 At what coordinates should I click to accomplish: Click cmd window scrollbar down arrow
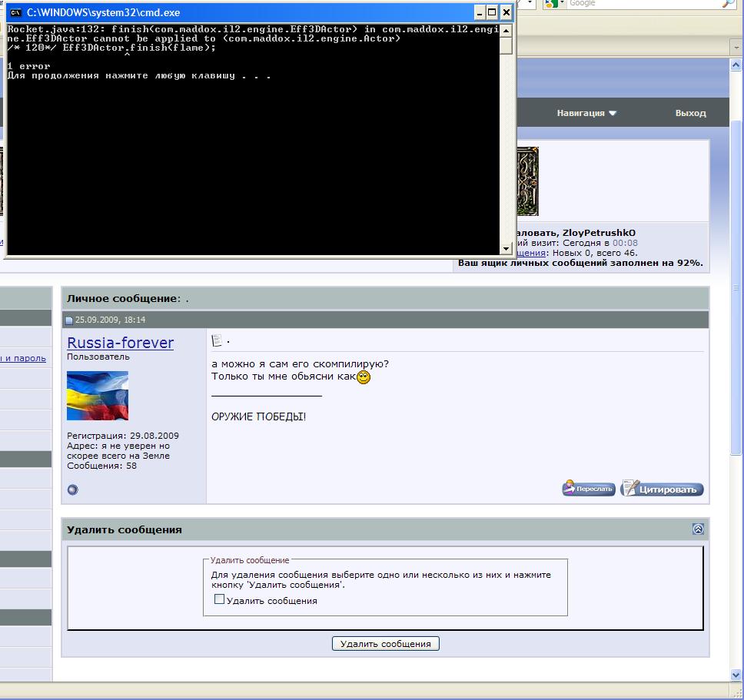(x=506, y=248)
